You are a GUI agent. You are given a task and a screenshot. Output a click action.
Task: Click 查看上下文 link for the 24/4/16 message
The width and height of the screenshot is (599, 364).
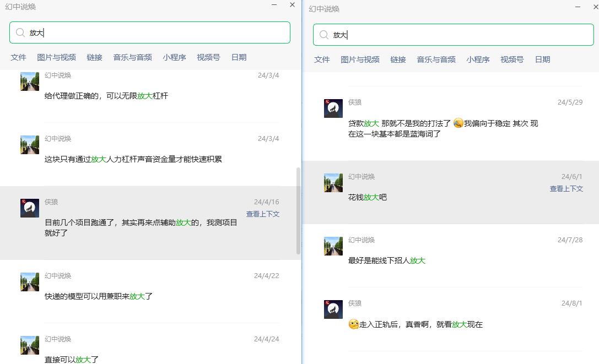(263, 214)
